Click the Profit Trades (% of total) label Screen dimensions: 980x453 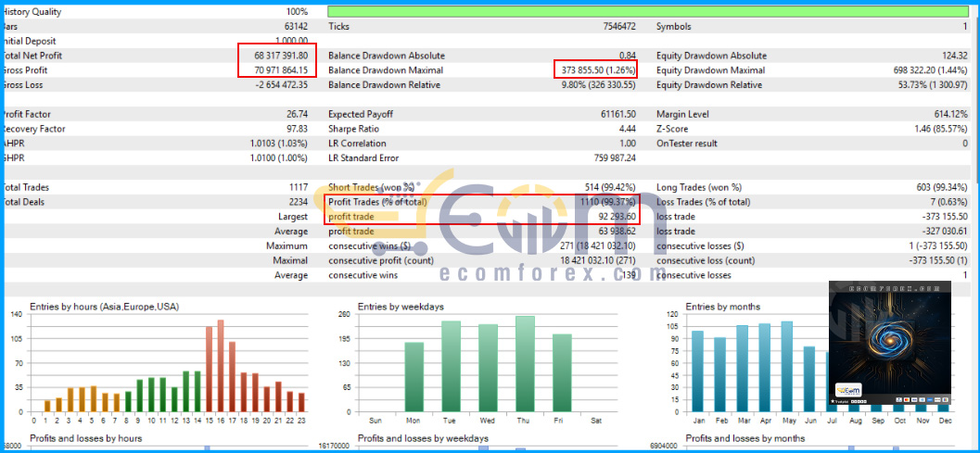377,202
